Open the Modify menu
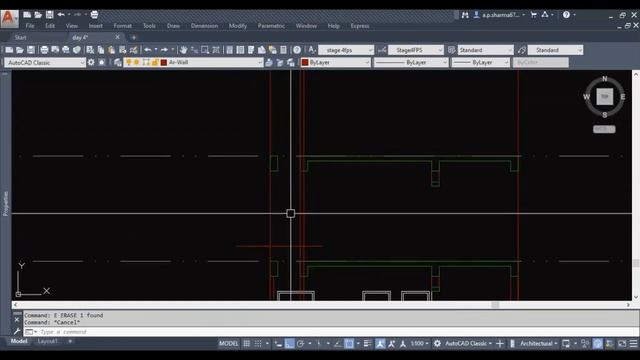The height and width of the screenshot is (360, 640). coord(238,26)
